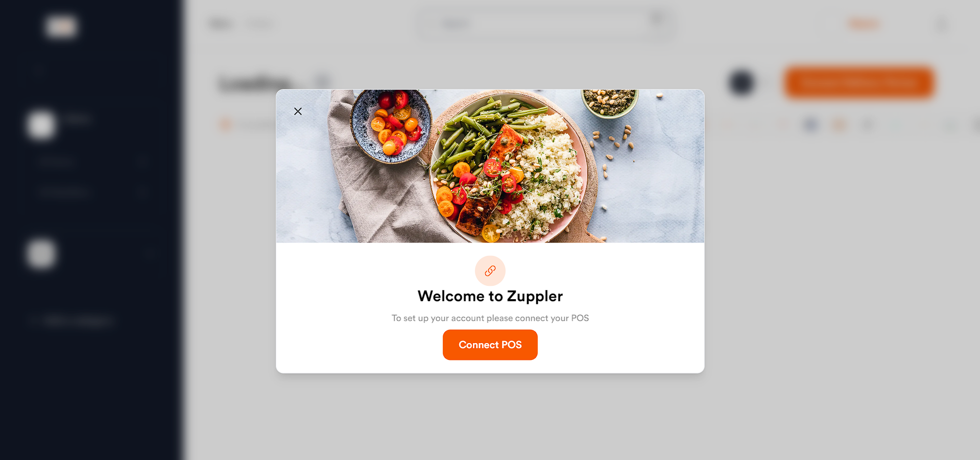
Task: Click the large blurred orange button behind dialog
Action: point(859,83)
